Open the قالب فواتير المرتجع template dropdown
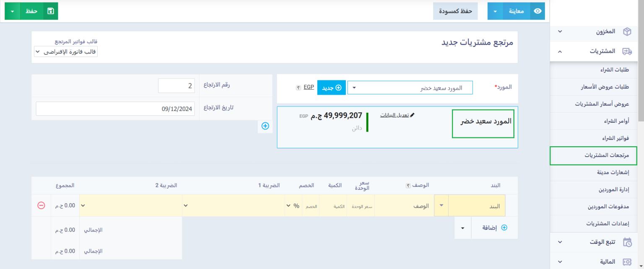644x269 pixels. (x=66, y=52)
